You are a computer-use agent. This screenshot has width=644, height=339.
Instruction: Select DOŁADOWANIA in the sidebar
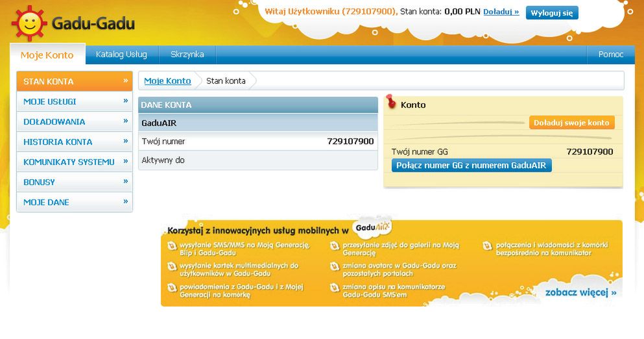coord(75,121)
